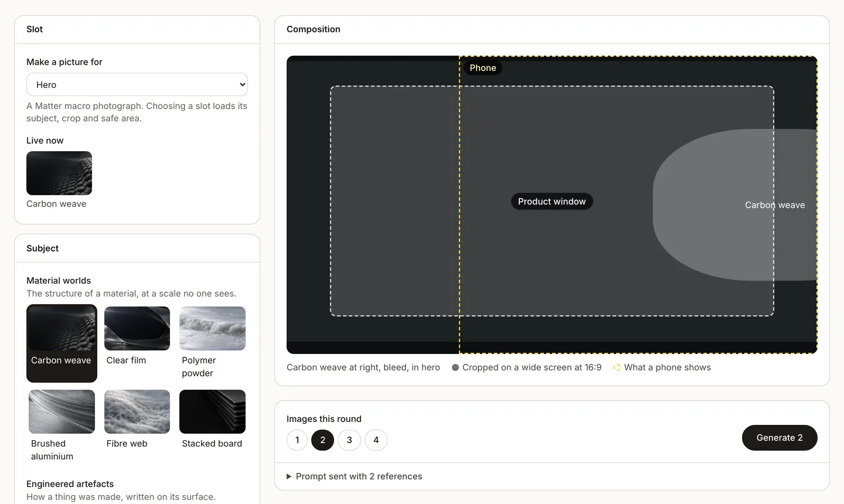Expand 'Prompt sent with 2 references'

(354, 476)
